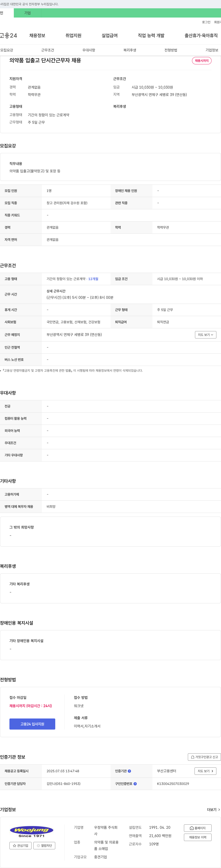The width and height of the screenshot is (221, 868).
Task: Open company 홈페이지 button
Action: point(198,828)
